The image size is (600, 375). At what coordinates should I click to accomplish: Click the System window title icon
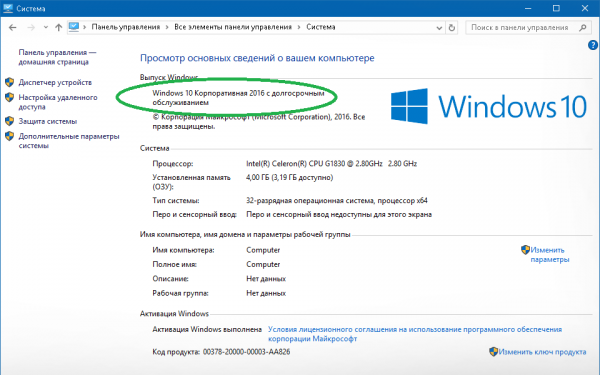point(8,8)
